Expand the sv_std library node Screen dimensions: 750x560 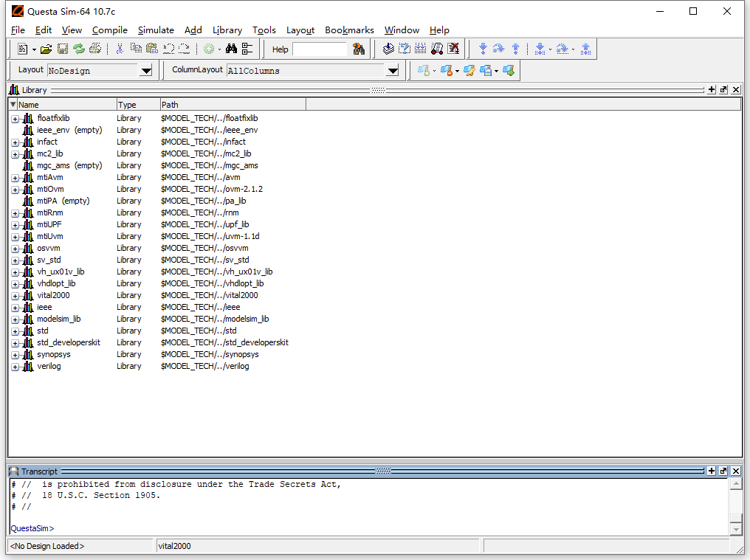[x=16, y=260]
